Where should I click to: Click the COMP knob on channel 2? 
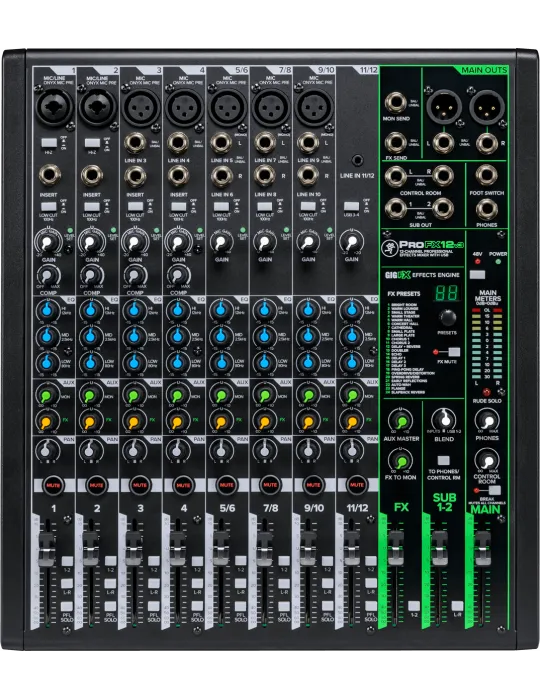click(91, 275)
